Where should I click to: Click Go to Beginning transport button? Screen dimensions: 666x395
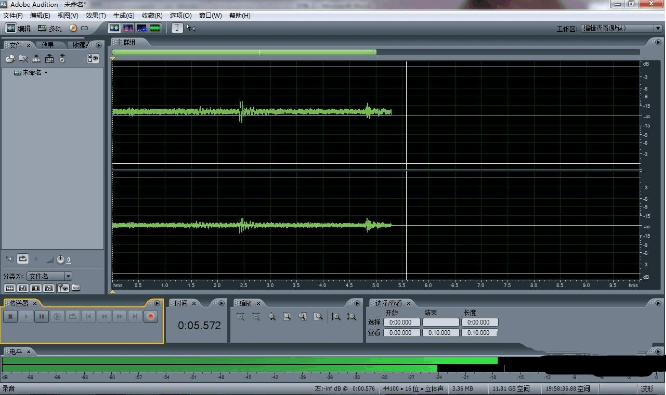[88, 316]
